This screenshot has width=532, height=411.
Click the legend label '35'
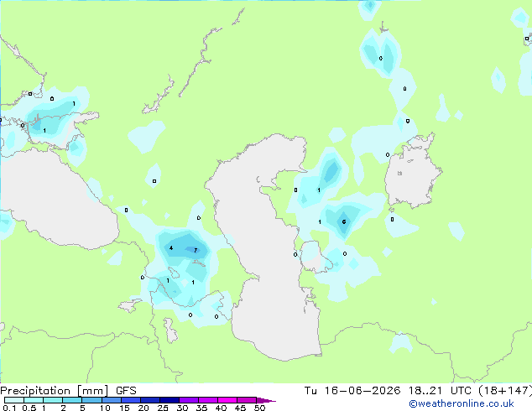[201, 408]
